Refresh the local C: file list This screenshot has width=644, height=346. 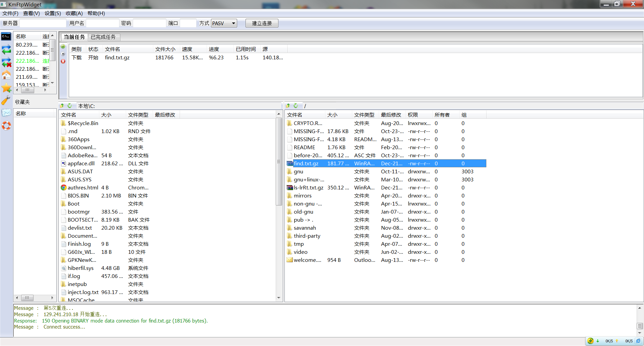click(70, 106)
